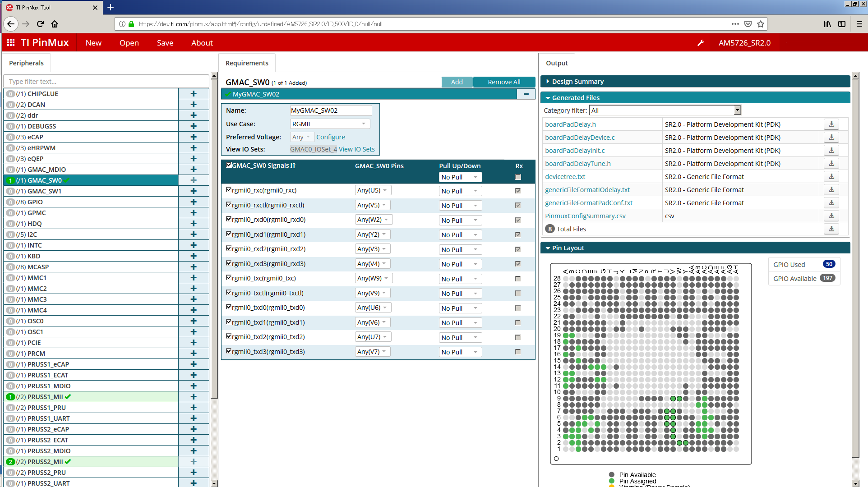Open boardPadDelay.h file link
This screenshot has height=487, width=868.
pyautogui.click(x=570, y=124)
